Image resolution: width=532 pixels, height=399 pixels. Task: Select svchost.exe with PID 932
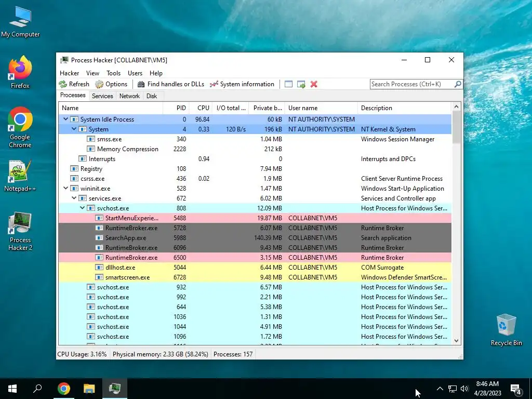tap(255, 287)
